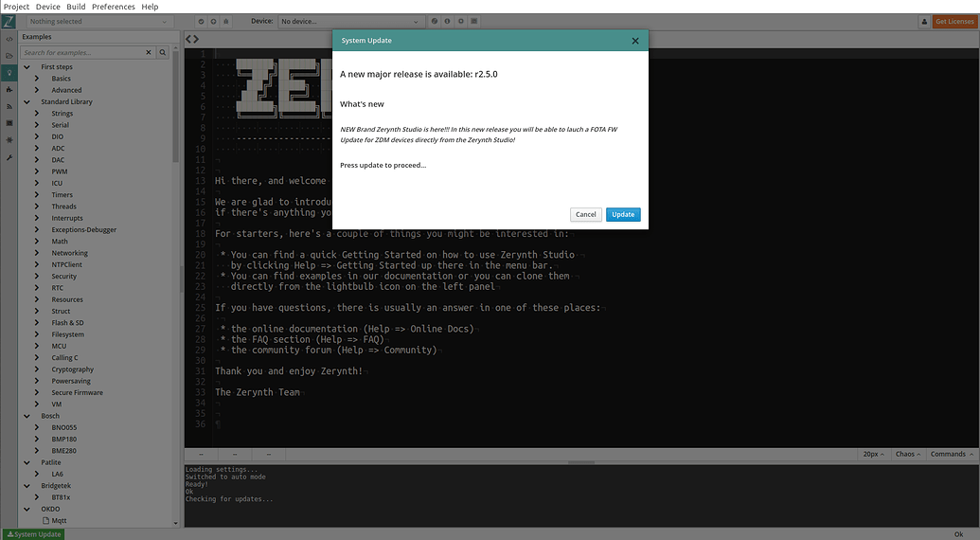The width and height of the screenshot is (980, 540).
Task: Click the third project toolbar icon
Action: (x=225, y=21)
